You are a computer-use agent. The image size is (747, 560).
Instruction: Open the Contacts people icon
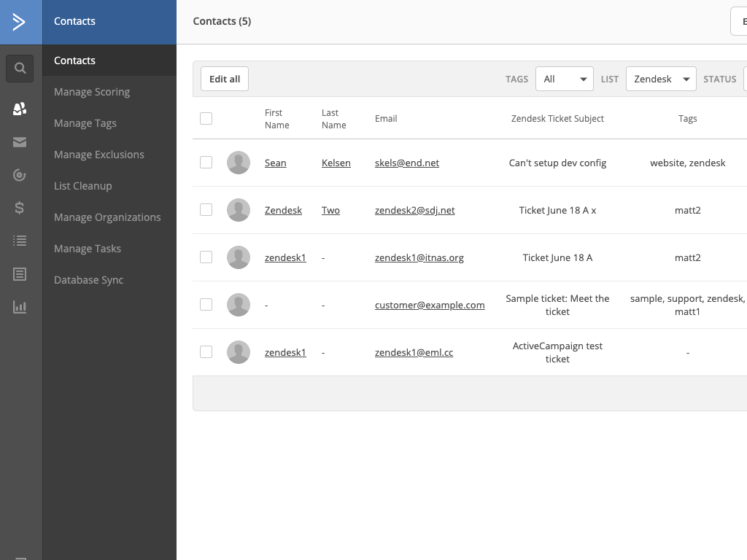pos(20,109)
